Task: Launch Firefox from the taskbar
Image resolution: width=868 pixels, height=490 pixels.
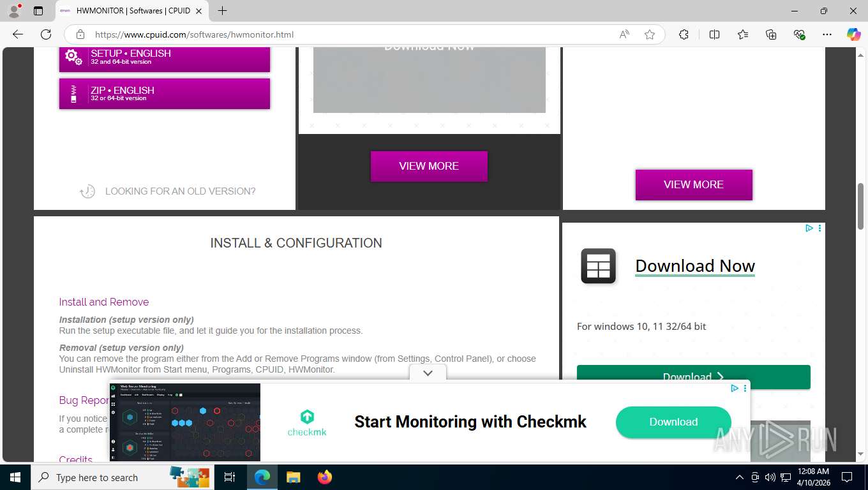Action: coord(325,477)
